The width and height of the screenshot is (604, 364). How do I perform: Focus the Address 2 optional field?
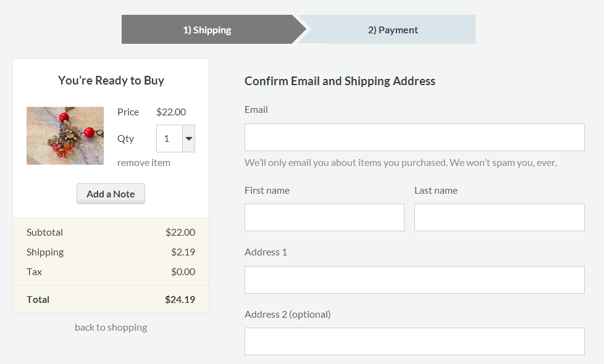(x=414, y=341)
